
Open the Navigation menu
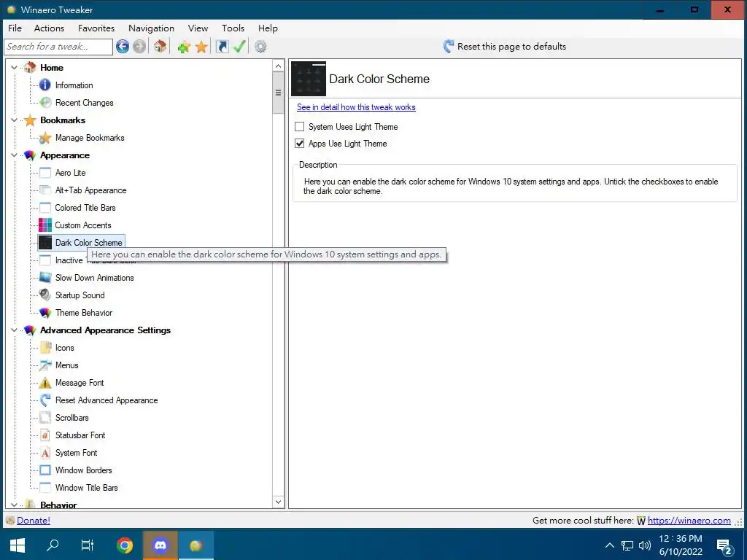[x=151, y=28]
